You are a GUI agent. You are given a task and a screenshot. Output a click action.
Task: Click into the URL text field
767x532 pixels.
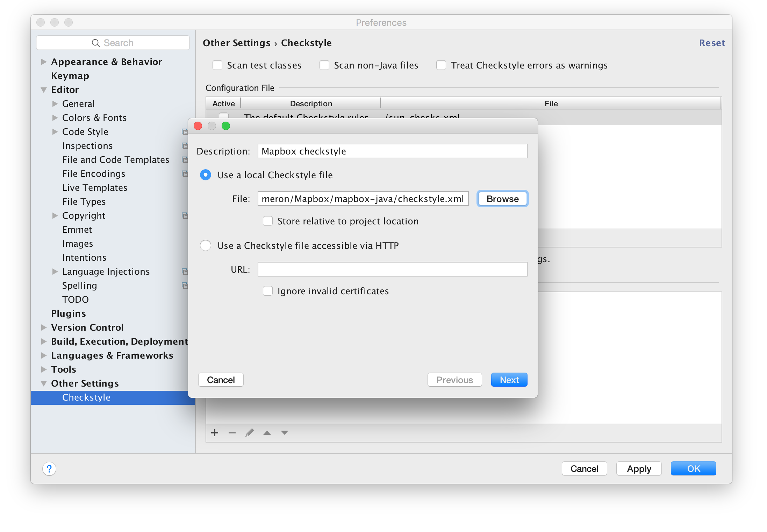(392, 269)
